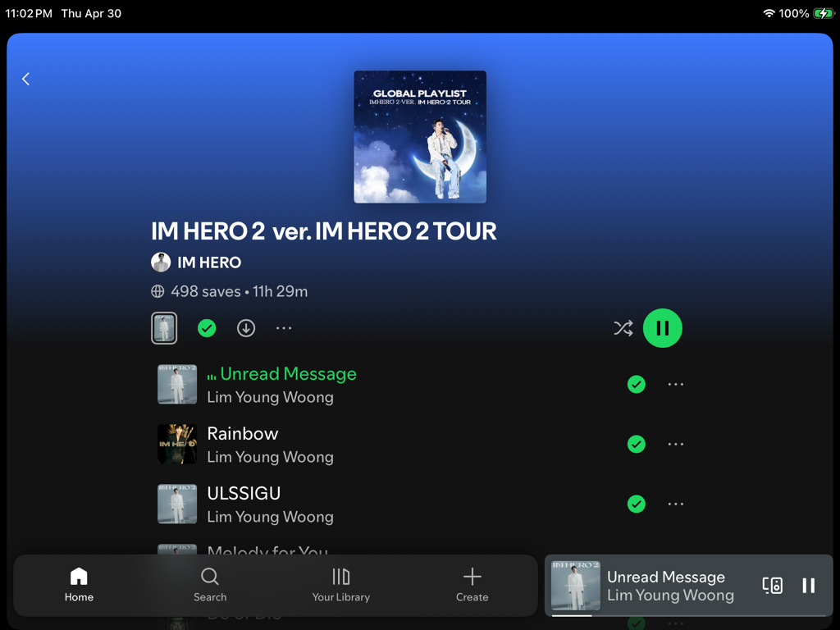Toggle the playlist saved checkmark
This screenshot has width=840, height=630.
207,328
